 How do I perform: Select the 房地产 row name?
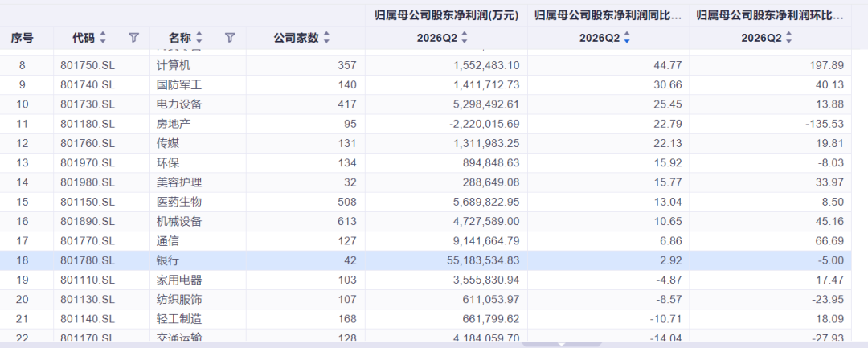pos(174,124)
